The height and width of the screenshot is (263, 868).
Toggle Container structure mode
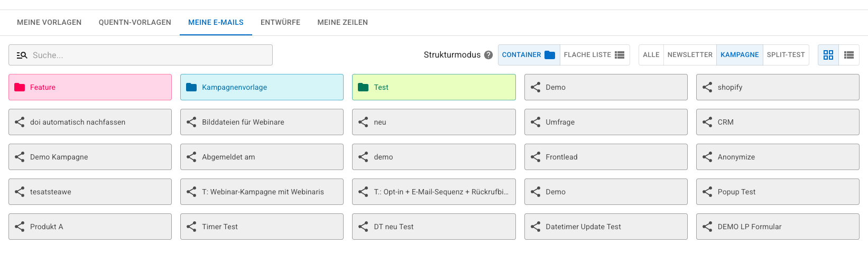click(x=529, y=55)
